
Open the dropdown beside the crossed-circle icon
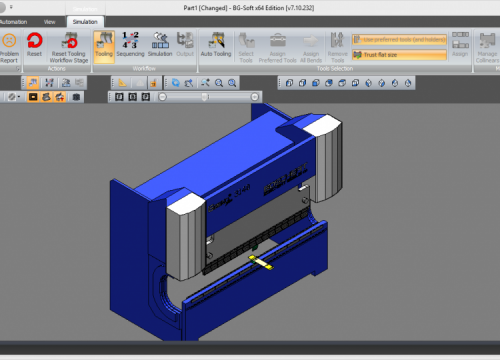(19, 97)
